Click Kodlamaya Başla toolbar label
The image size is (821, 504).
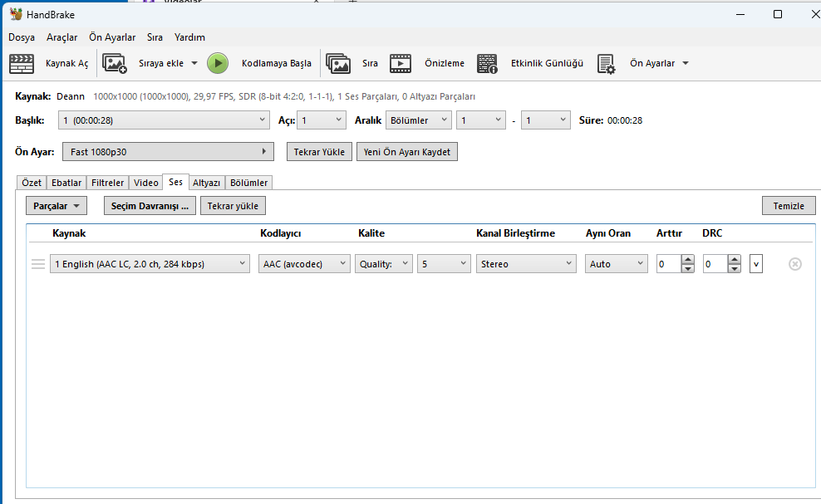point(277,63)
